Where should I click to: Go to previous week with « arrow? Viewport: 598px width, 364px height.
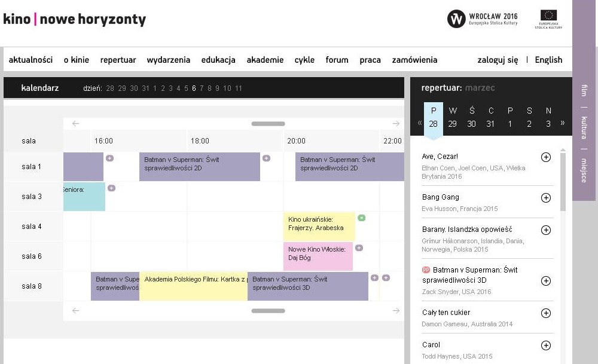420,123
